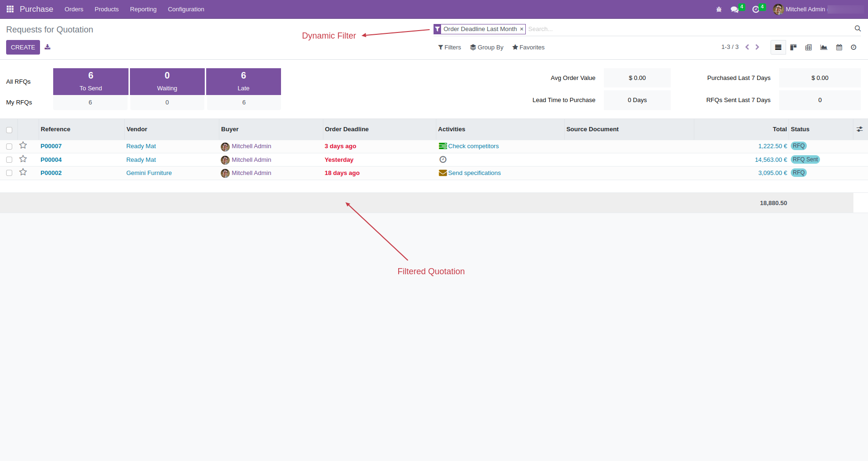Viewport: 868px width, 461px height.
Task: Sort by Reference column header
Action: [56, 129]
